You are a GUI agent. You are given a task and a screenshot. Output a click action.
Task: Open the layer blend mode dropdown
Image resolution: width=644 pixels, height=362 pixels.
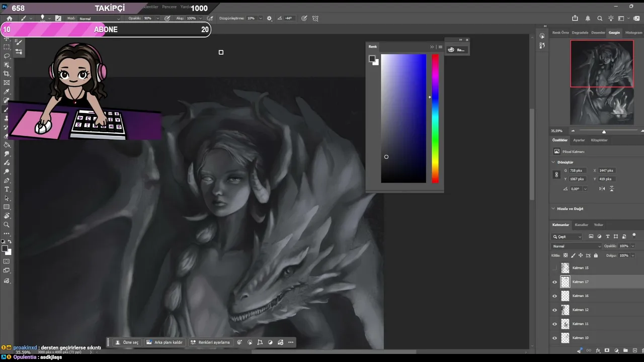577,246
